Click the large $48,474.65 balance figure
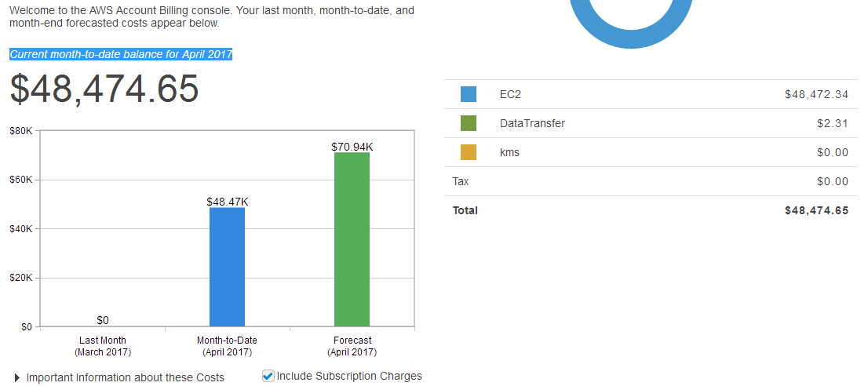Screen dimensions: 868x386 [104, 89]
